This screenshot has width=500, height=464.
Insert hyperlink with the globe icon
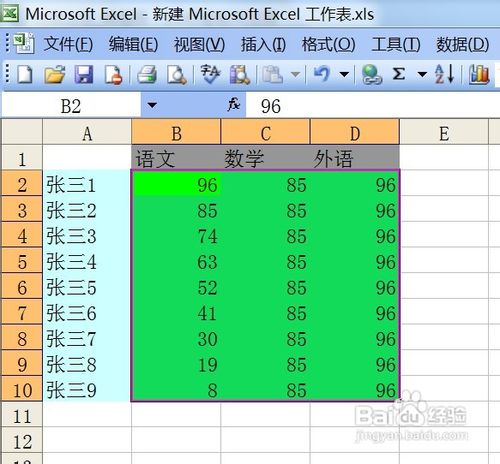click(371, 74)
